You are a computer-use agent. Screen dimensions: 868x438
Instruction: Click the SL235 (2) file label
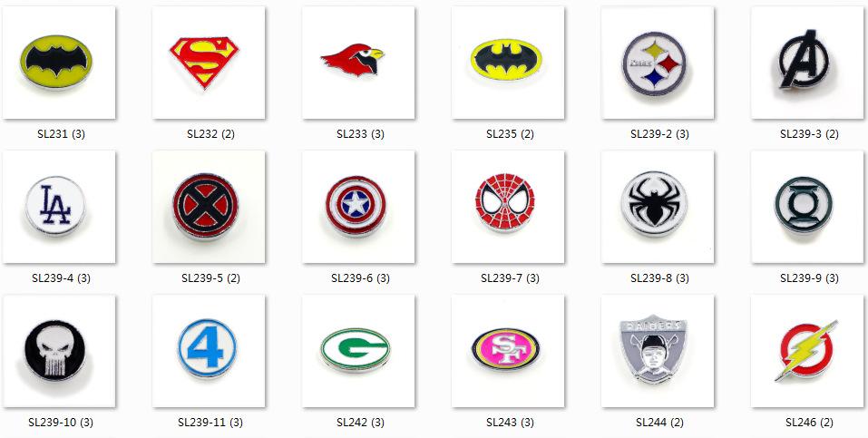pyautogui.click(x=510, y=134)
